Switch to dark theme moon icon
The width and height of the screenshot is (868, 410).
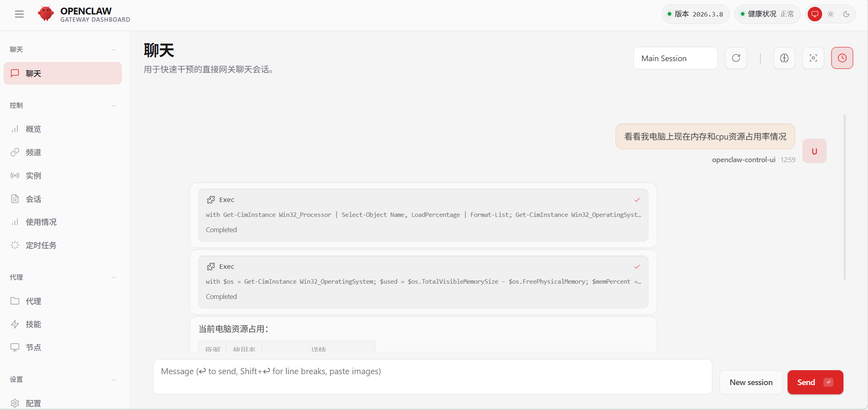pyautogui.click(x=846, y=14)
